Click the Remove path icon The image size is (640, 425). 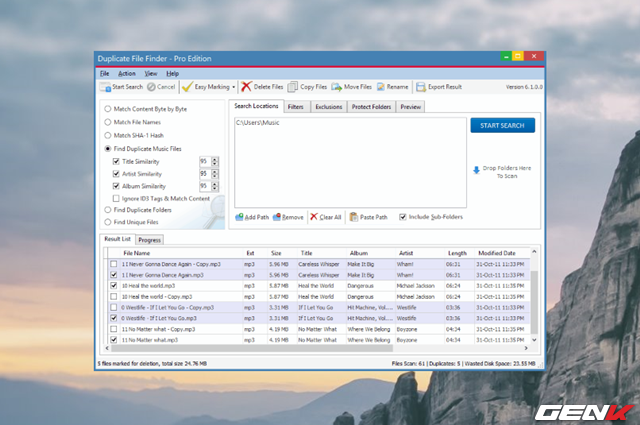pos(277,217)
